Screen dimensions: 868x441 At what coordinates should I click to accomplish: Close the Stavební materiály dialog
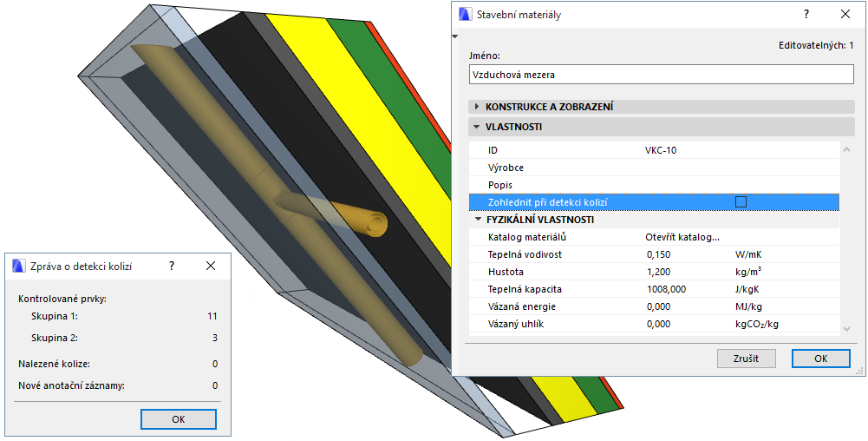tap(845, 15)
